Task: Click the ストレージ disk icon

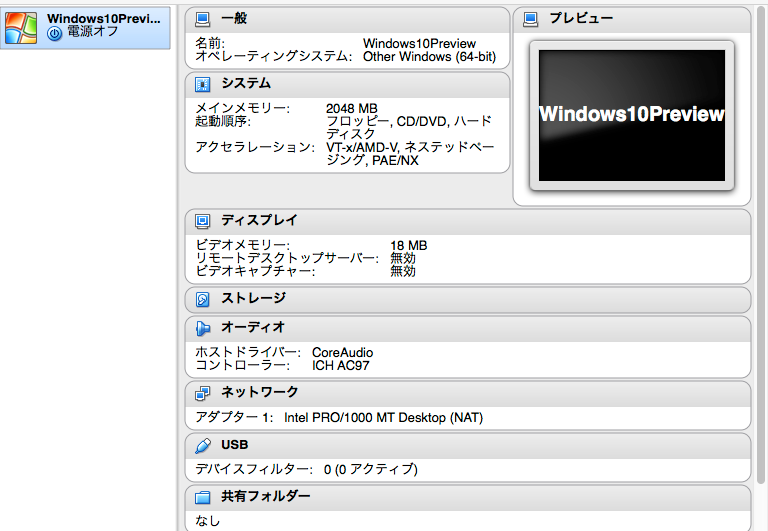Action: coord(202,299)
